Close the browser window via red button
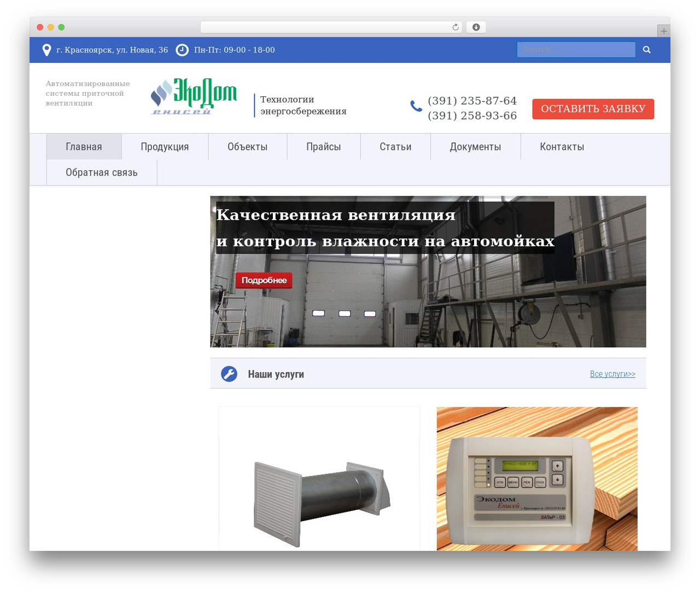The width and height of the screenshot is (700, 593). coord(40,27)
